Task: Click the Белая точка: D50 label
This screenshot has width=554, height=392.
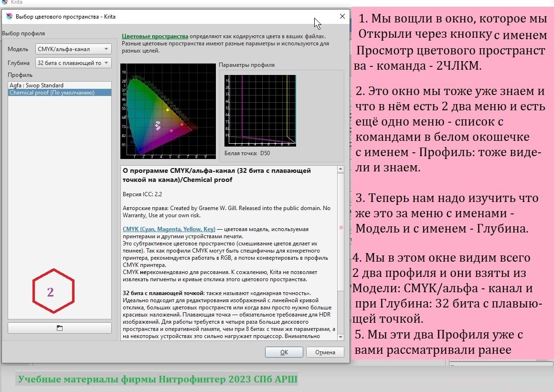Action: pos(247,153)
